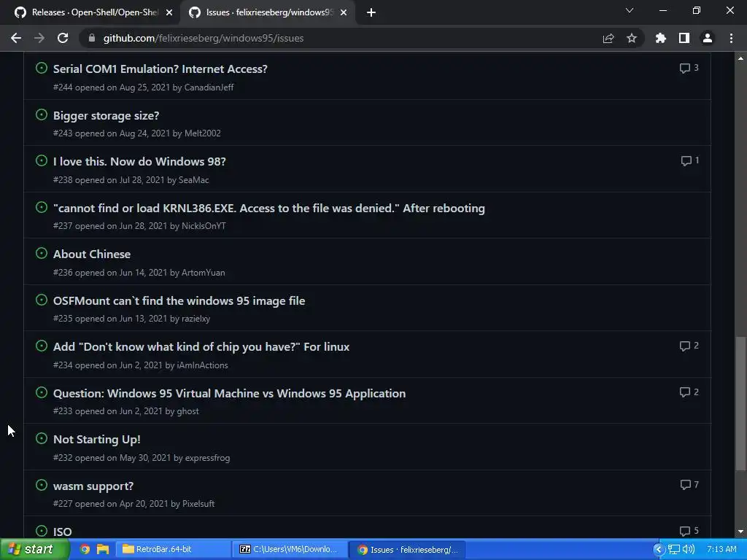Bookmark this page with the star

pyautogui.click(x=632, y=38)
